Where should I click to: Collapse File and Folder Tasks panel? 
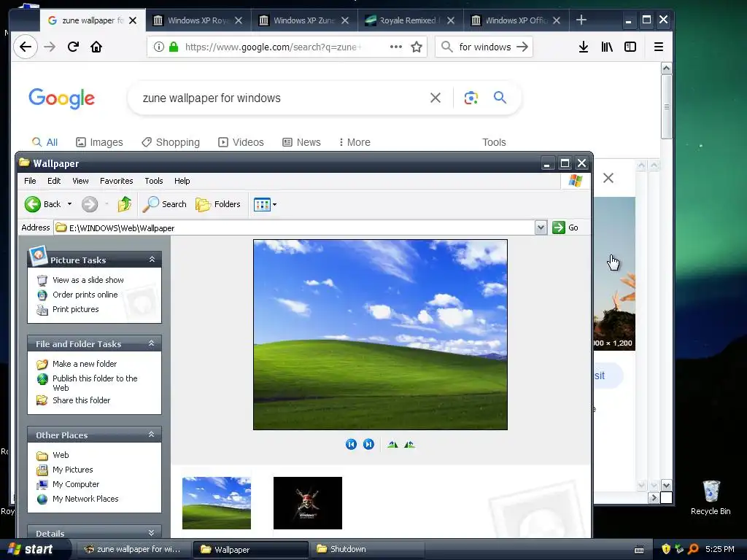click(152, 343)
